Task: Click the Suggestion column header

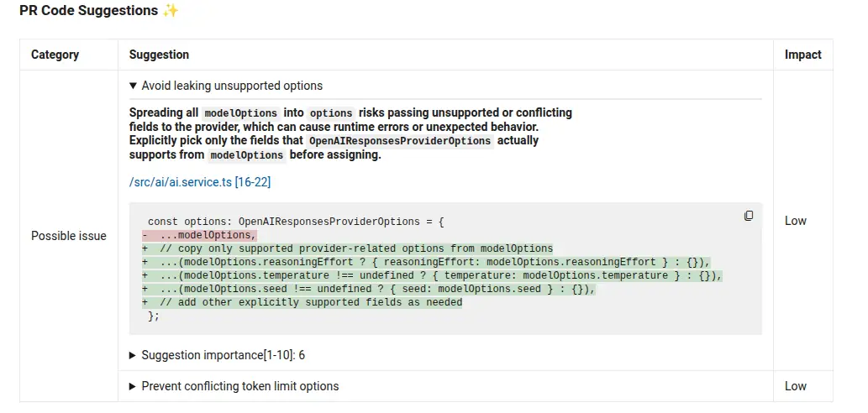Action: coord(159,55)
